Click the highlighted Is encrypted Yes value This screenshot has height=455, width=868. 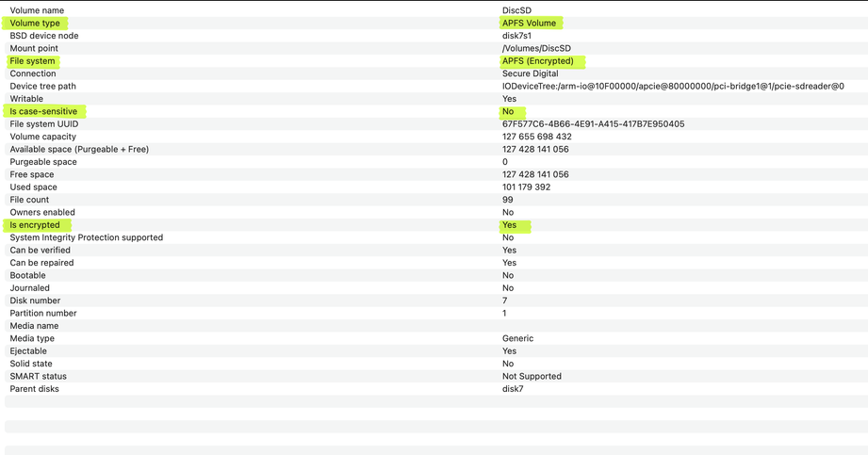[509, 225]
